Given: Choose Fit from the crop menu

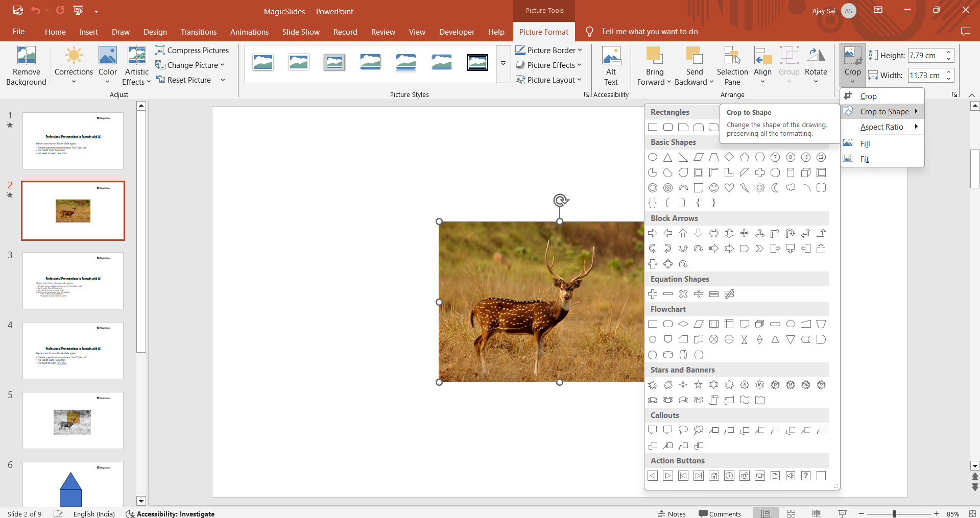Looking at the screenshot, I should pos(864,159).
